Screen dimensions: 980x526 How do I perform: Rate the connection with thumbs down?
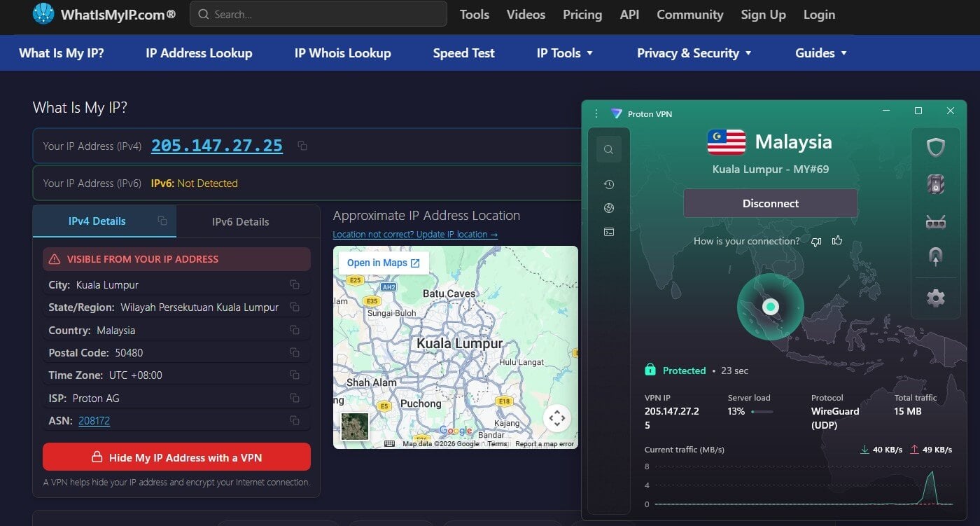coord(816,242)
